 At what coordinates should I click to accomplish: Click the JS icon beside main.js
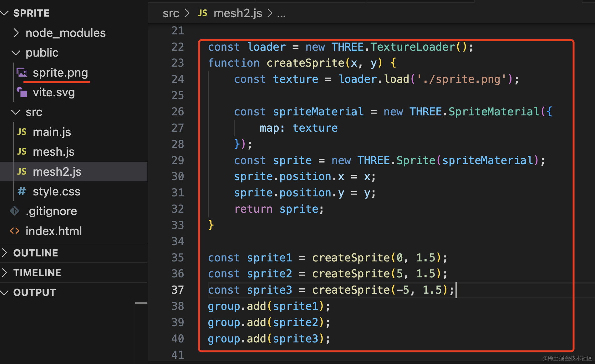pyautogui.click(x=22, y=132)
